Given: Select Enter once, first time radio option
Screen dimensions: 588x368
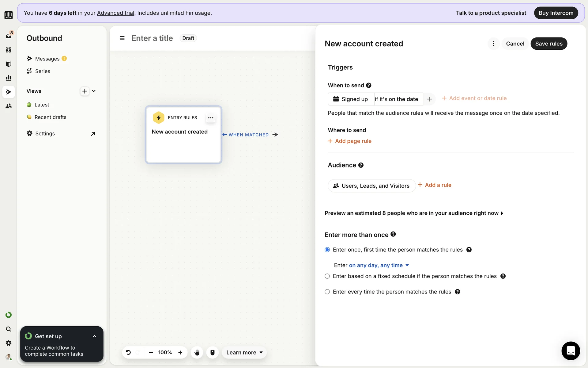Looking at the screenshot, I should (x=327, y=250).
